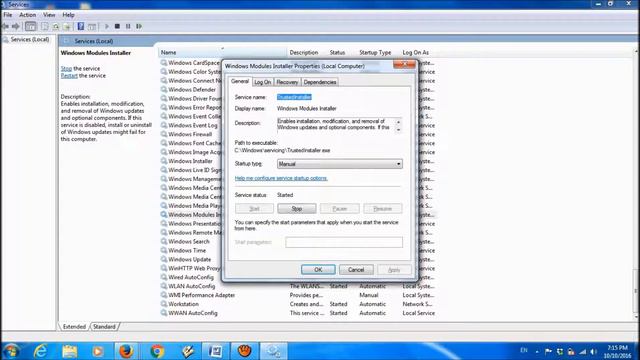Click the Back arrow toolbar icon
This screenshot has height=360, width=640.
click(x=5, y=27)
